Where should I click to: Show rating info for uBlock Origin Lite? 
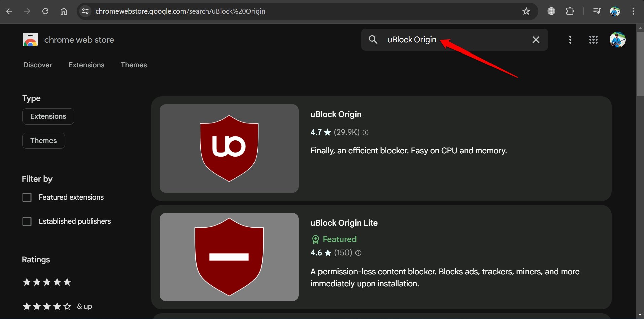pyautogui.click(x=359, y=253)
